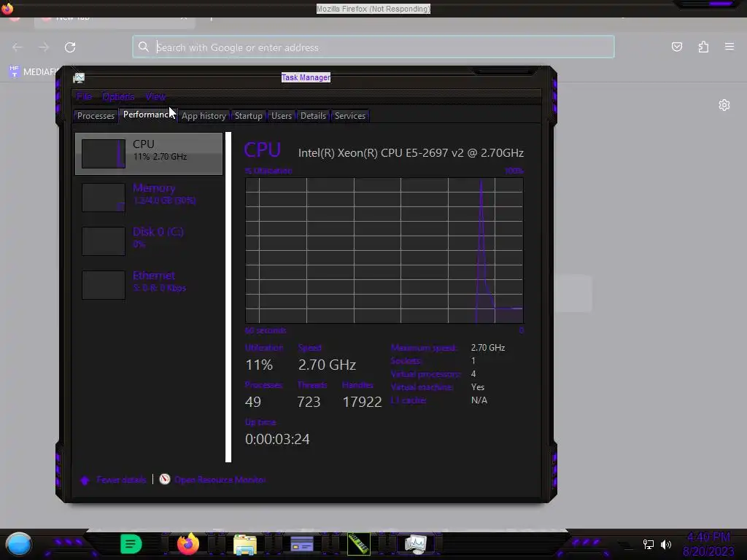This screenshot has width=747, height=560.
Task: Open the Options menu in Task Manager
Action: 118,97
